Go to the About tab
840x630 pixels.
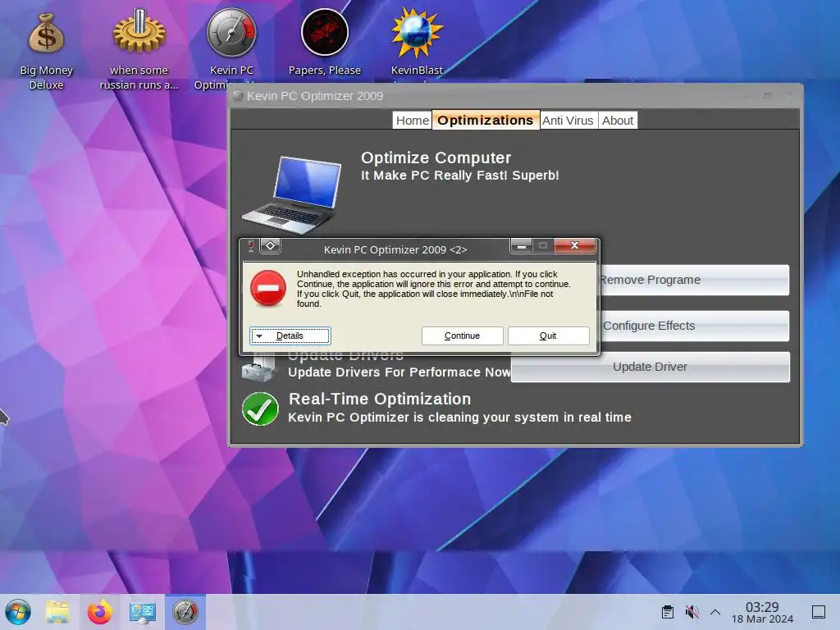[x=617, y=121]
